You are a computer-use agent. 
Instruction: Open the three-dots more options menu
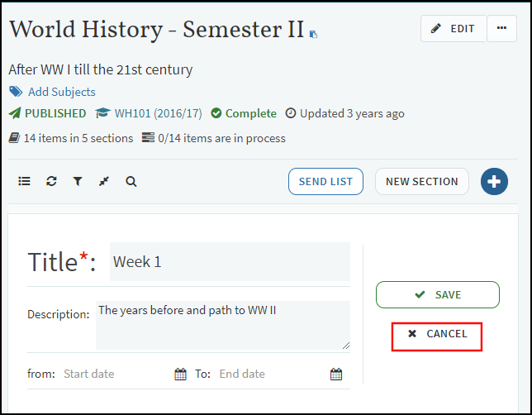[501, 28]
